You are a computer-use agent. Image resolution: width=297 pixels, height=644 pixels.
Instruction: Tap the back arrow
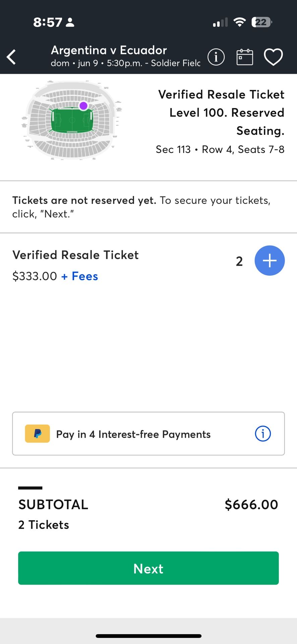coord(11,57)
